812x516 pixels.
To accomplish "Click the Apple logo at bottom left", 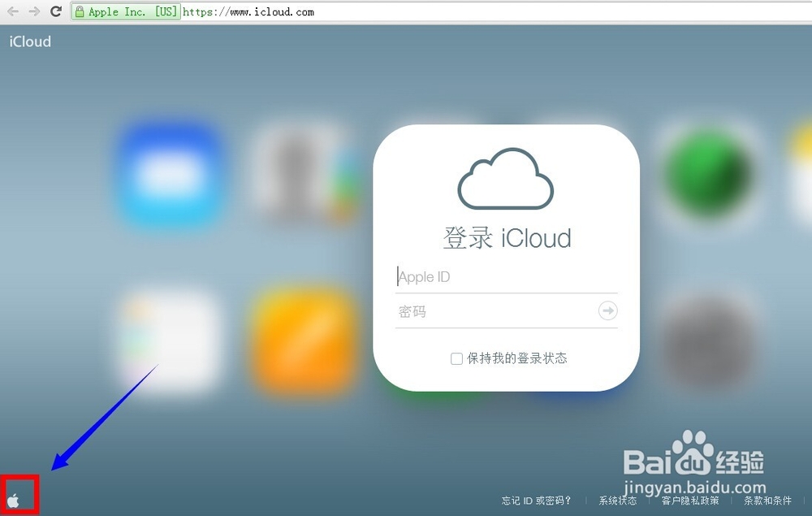I will click(x=14, y=501).
